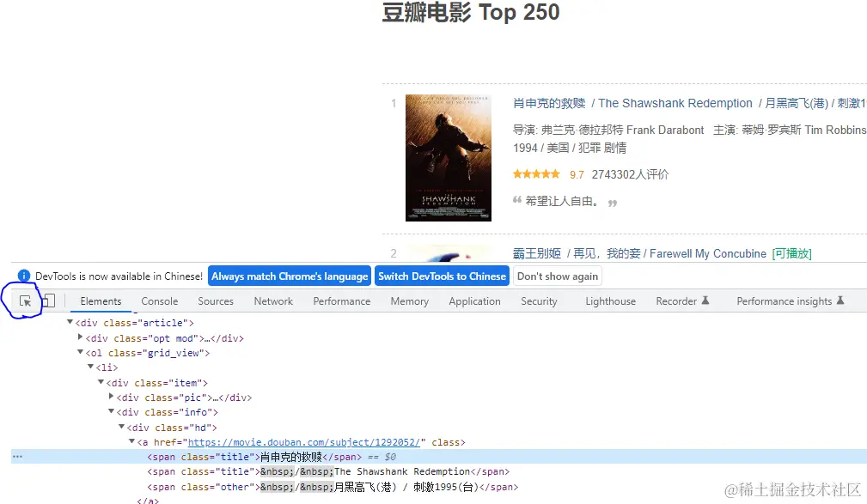Screen dimensions: 867x504
Task: Collapse the div class="article" node
Action: pos(70,322)
